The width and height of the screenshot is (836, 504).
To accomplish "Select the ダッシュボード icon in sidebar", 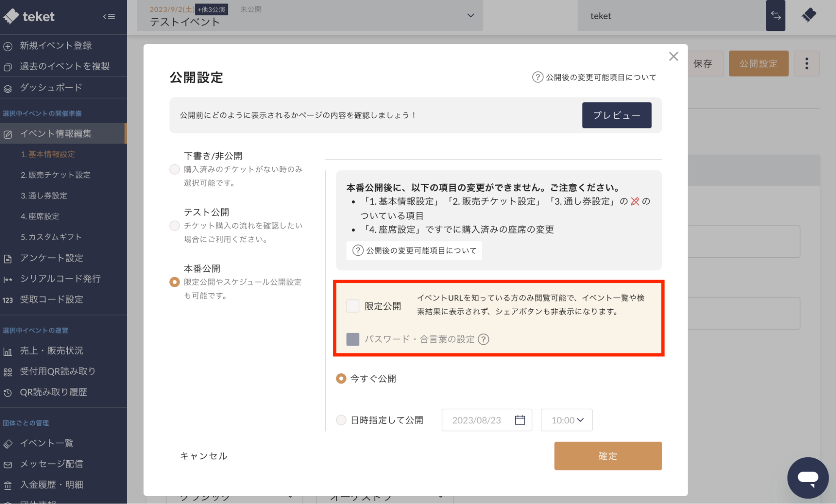I will [8, 88].
